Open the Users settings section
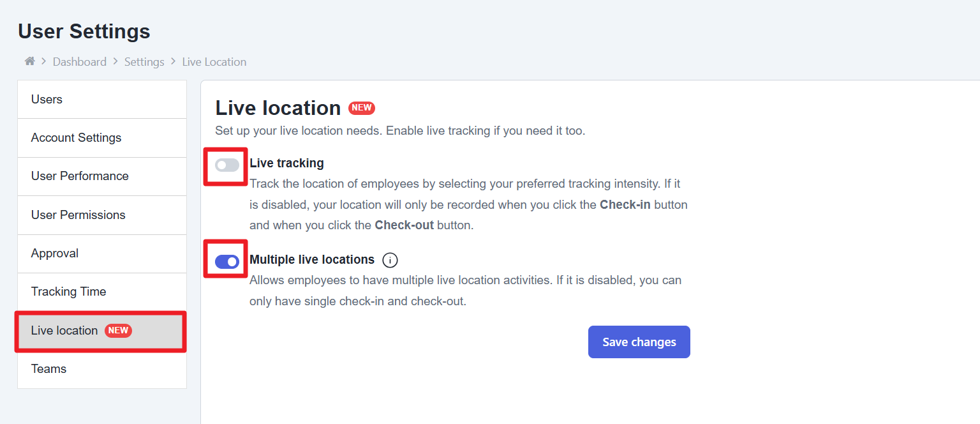Screen dimensions: 980x424 (x=47, y=100)
